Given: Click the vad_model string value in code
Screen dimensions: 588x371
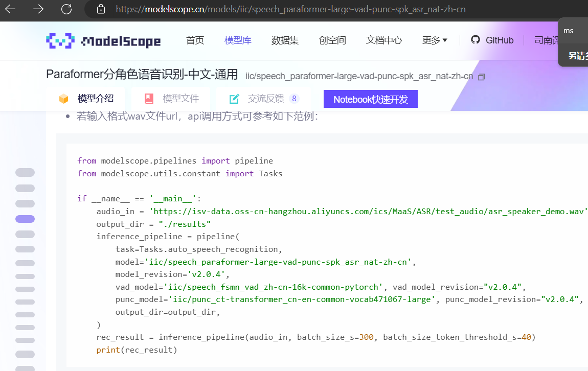Looking at the screenshot, I should 274,287.
